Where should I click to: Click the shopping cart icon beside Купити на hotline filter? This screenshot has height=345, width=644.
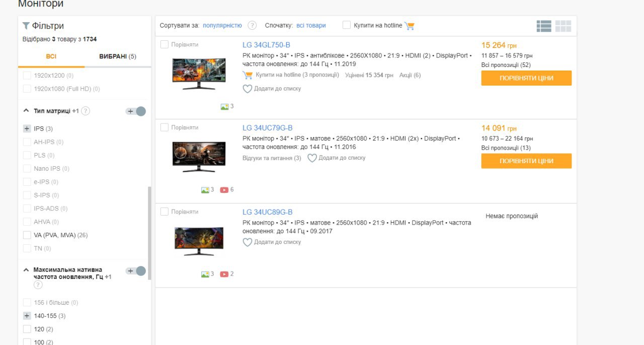(x=410, y=26)
